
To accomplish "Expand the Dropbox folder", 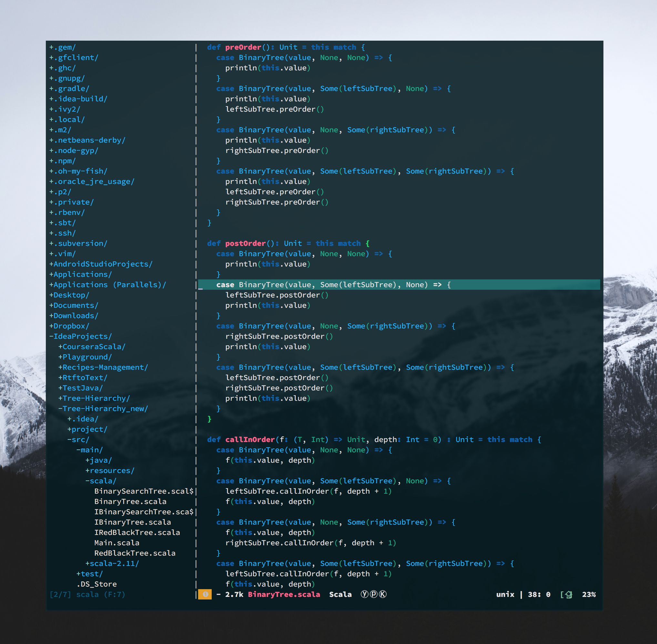I will (x=69, y=326).
